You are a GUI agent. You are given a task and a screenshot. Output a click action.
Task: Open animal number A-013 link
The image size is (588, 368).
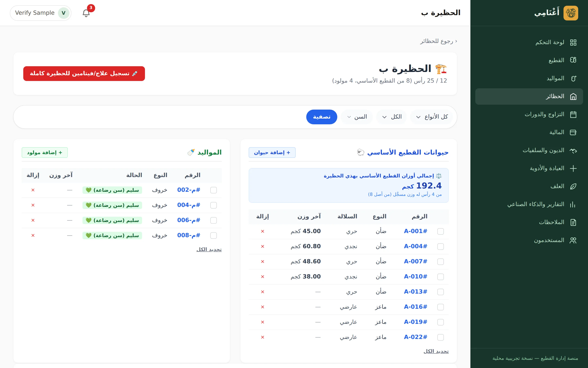pyautogui.click(x=415, y=292)
